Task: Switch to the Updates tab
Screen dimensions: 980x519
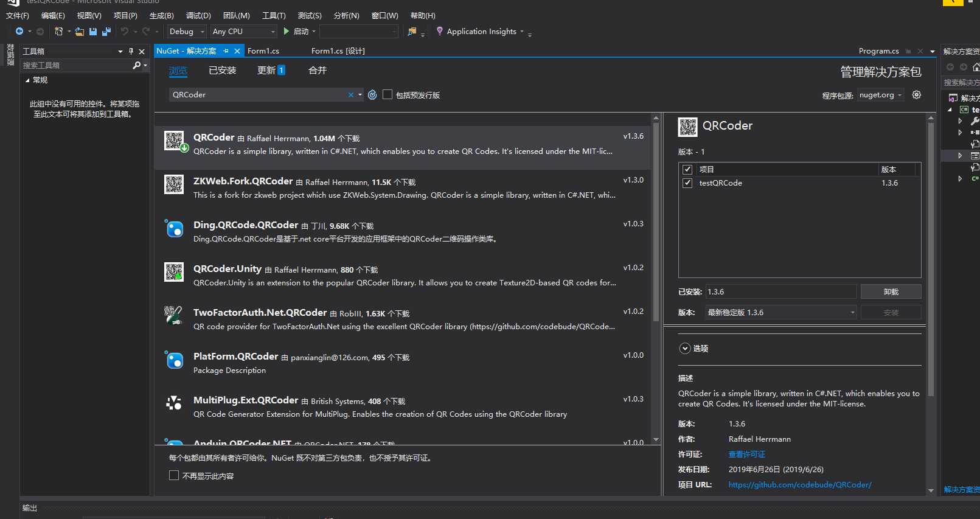Action: pyautogui.click(x=271, y=71)
